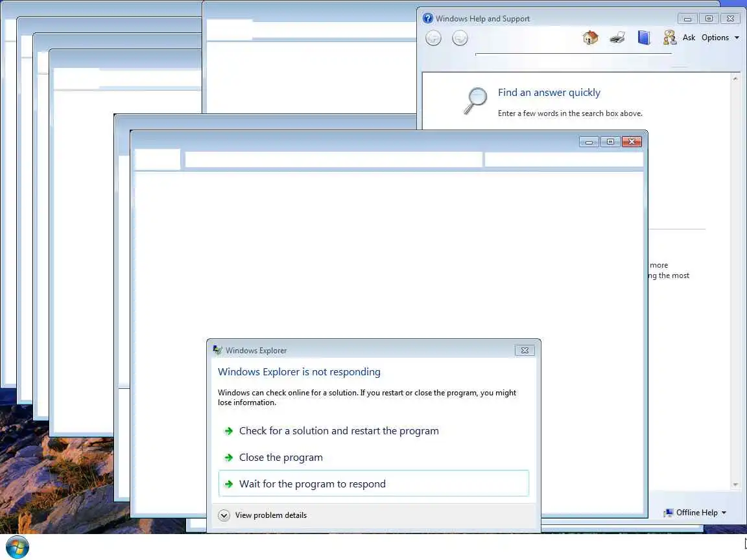Choose Close the program
Image resolution: width=747 pixels, height=560 pixels.
373,458
